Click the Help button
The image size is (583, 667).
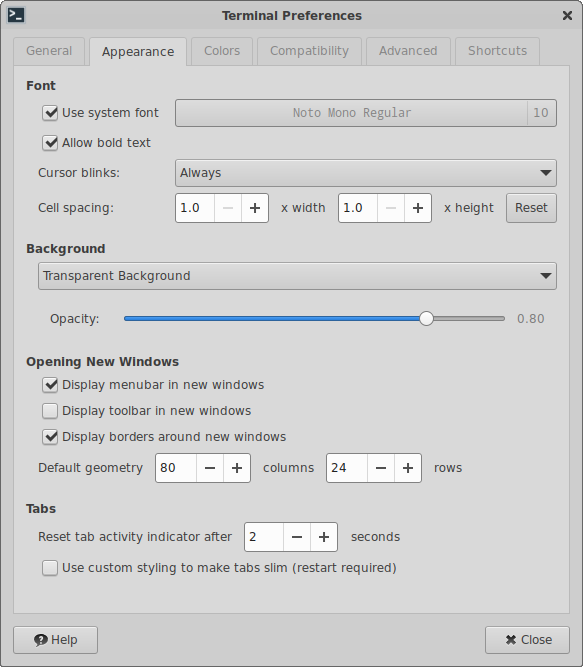(x=56, y=640)
